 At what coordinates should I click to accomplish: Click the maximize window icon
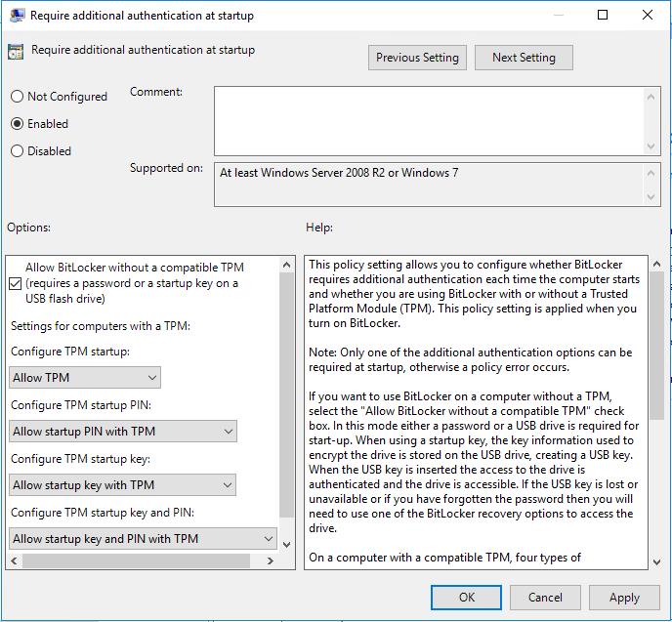click(602, 15)
